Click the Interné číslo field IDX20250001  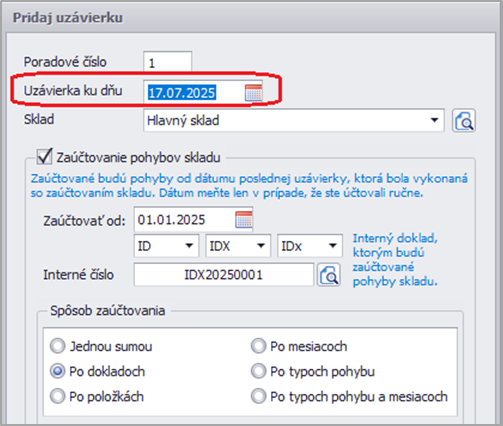pyautogui.click(x=224, y=275)
